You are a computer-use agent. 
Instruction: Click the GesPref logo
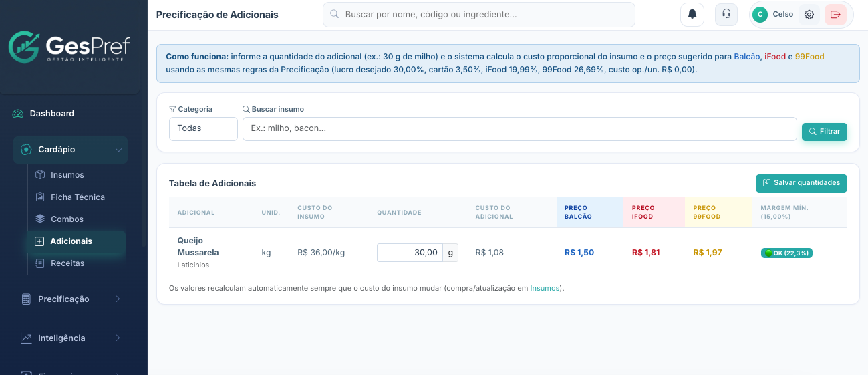point(69,47)
